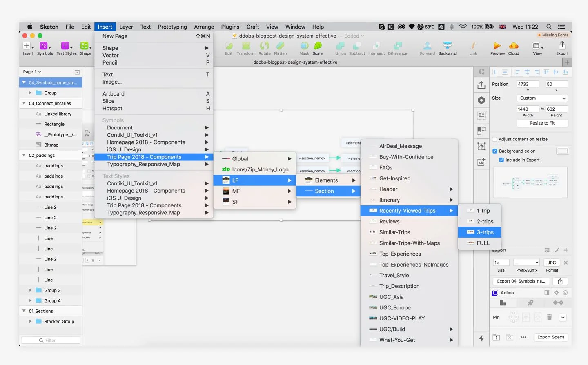Click the Backward arrange icon
The height and width of the screenshot is (365, 588).
click(x=447, y=46)
